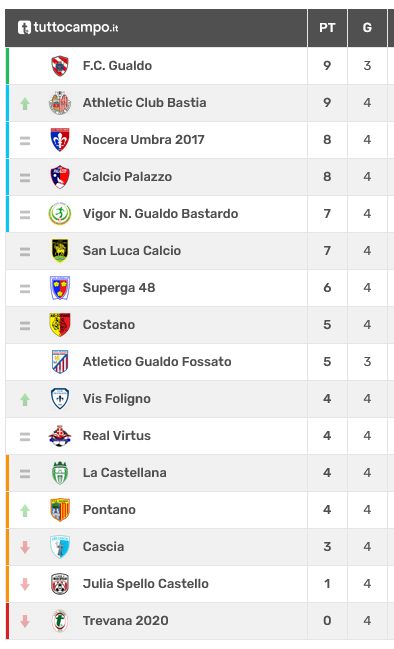Viewport: 394px width, 649px height.
Task: Select the Costano yellow-red shield logo
Action: pos(60,325)
